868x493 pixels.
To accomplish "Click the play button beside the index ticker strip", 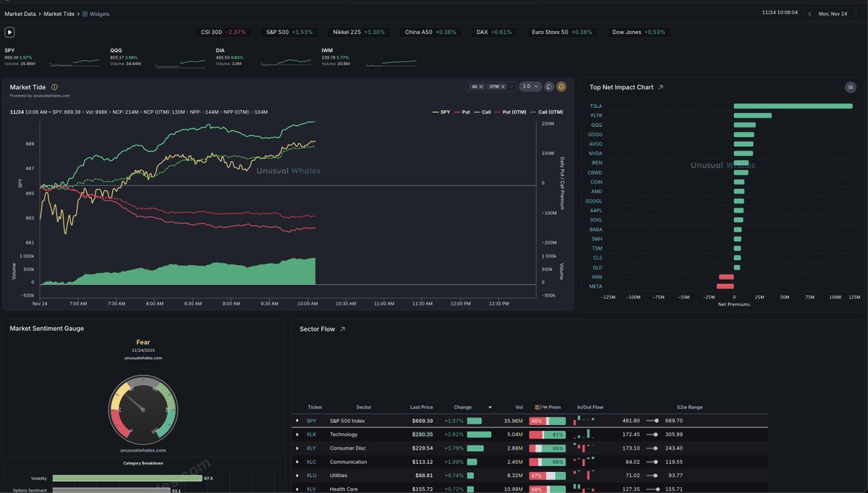I will [9, 32].
